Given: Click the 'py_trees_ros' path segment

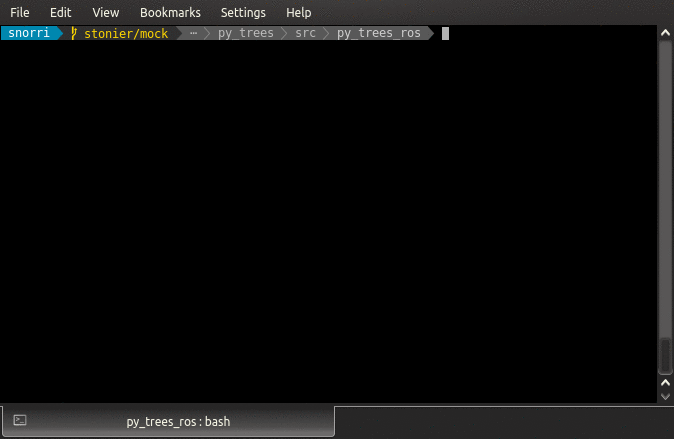Looking at the screenshot, I should tap(378, 33).
